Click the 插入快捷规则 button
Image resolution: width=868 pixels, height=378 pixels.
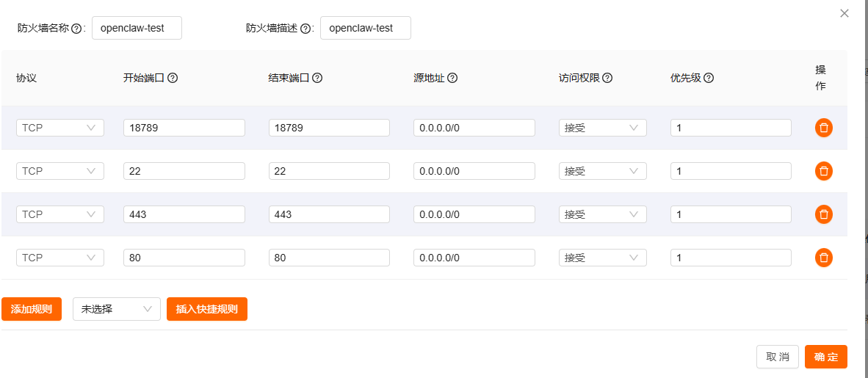[x=207, y=309]
